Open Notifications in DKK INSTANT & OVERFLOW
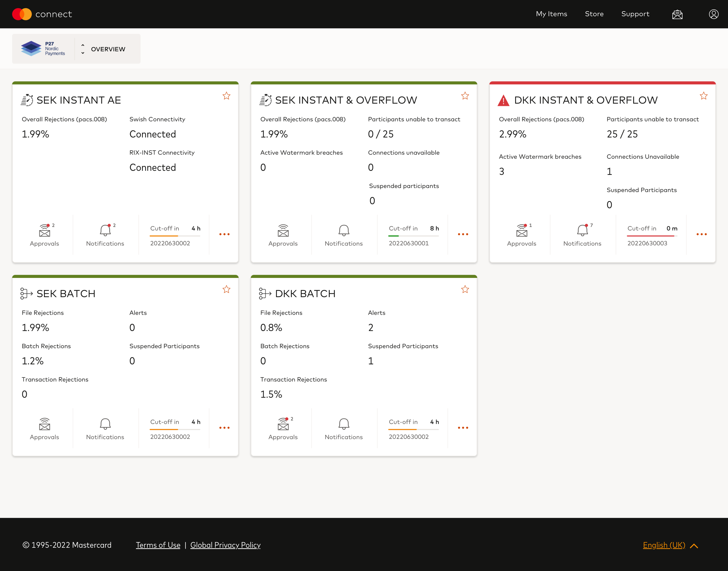The image size is (728, 571). pyautogui.click(x=582, y=235)
